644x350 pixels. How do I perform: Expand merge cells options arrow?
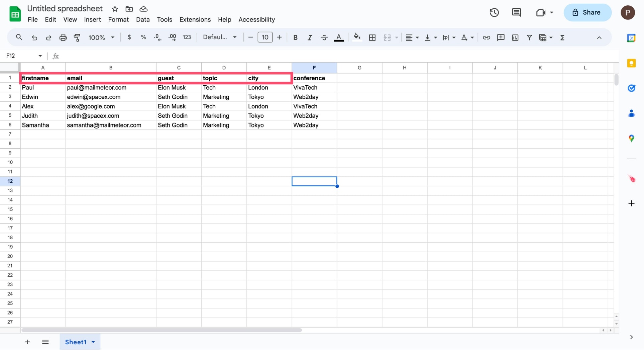click(397, 37)
